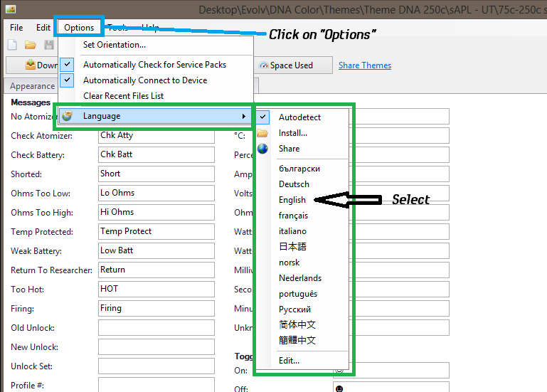Choose Set Orientation... from Options menu
Viewport: 547px width, 392px height.
click(x=115, y=45)
